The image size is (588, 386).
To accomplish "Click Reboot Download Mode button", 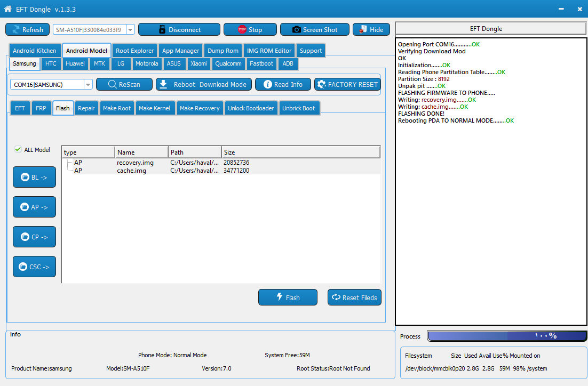I will click(204, 85).
